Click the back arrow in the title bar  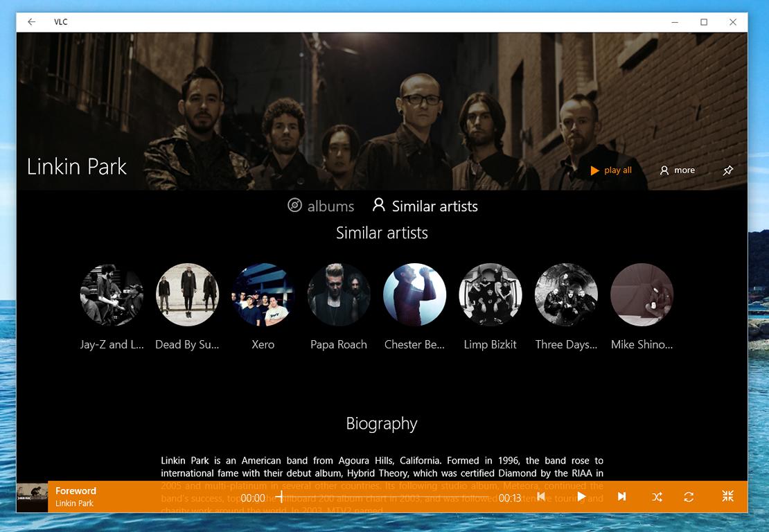pos(31,22)
